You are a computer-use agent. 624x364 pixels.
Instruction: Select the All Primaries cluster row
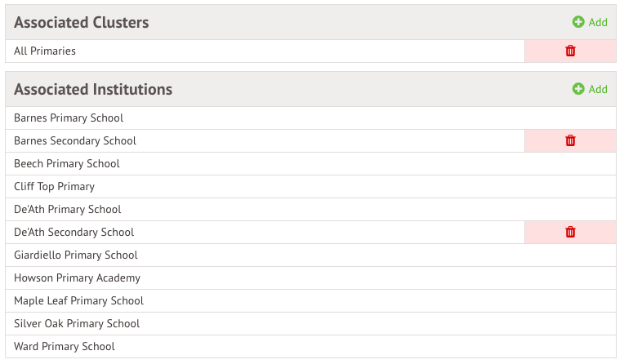click(x=45, y=51)
